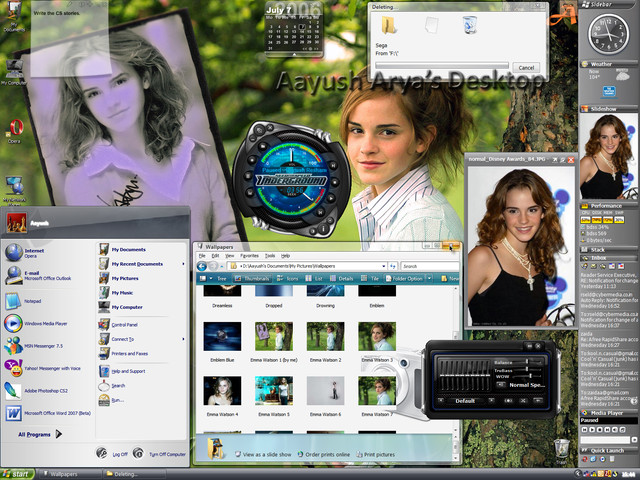Open the Favorites menu in Wallpapers window
The image size is (640, 480).
click(x=249, y=256)
